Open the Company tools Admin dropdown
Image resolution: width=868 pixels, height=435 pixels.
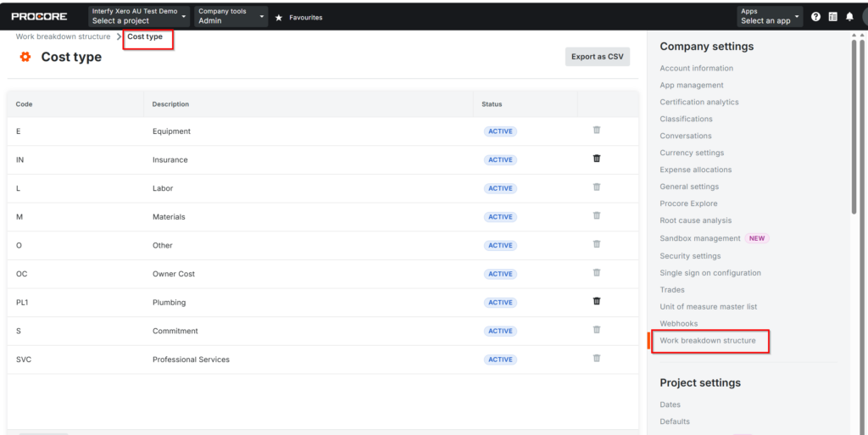(x=231, y=16)
